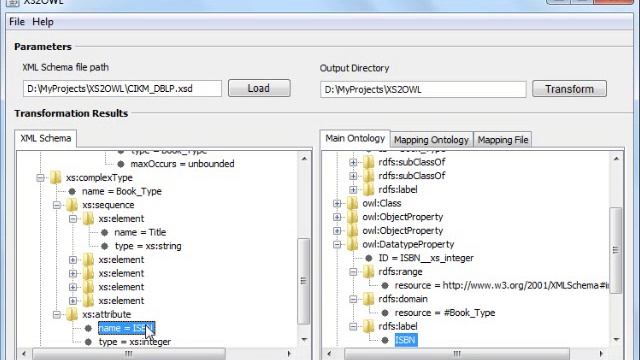Click the XML Schema tree's vertical scrollbar thumb
This screenshot has width=640, height=360.
[304, 281]
